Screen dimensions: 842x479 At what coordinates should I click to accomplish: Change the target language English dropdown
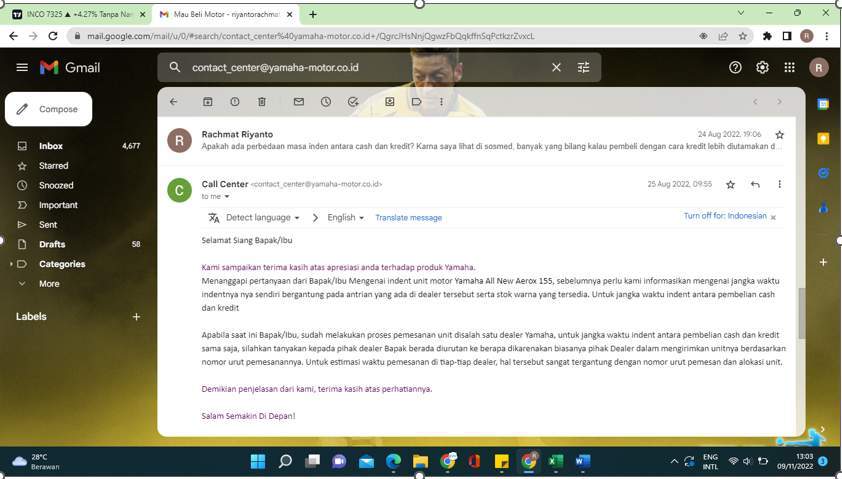point(346,217)
